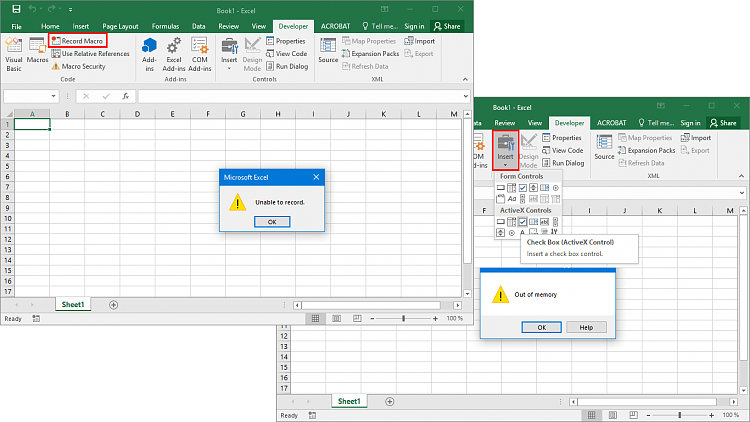
Task: Expand formula bar in left window
Action: 466,96
